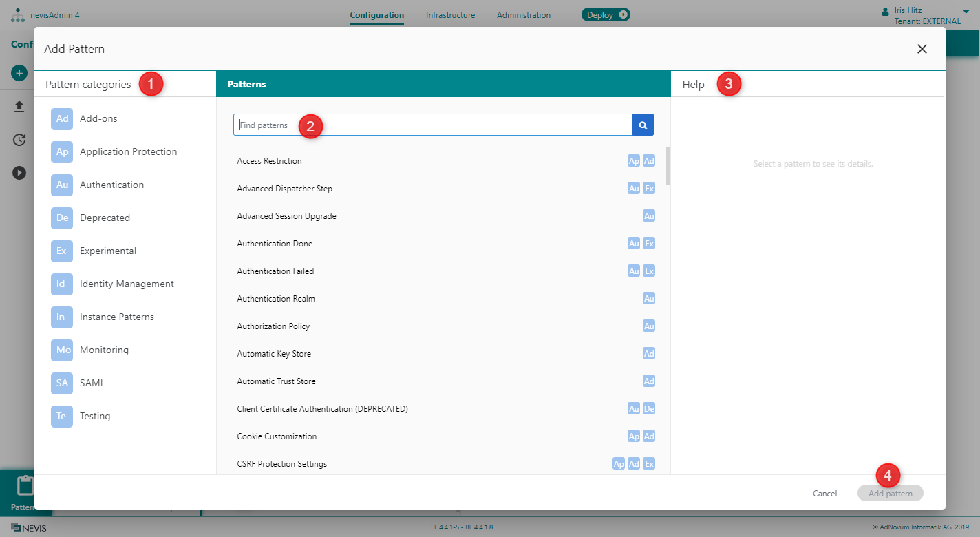Select the Application Protection 'Ap' category icon

(x=62, y=151)
